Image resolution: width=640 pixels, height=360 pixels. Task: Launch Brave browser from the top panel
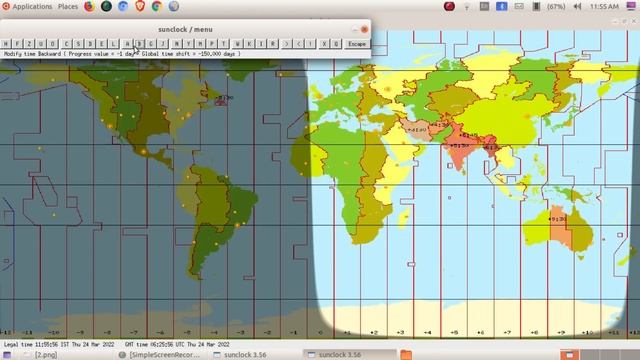140,6
